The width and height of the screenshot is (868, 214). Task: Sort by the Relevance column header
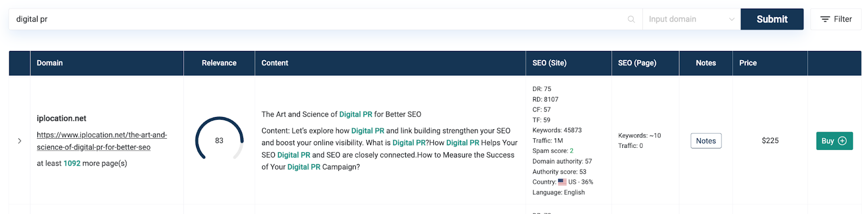(x=219, y=63)
